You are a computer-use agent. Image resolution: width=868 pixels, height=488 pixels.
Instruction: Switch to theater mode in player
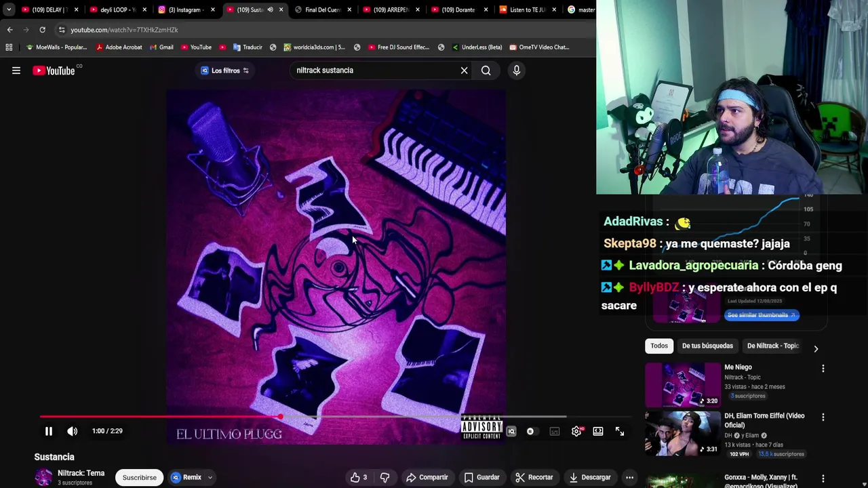click(x=598, y=431)
